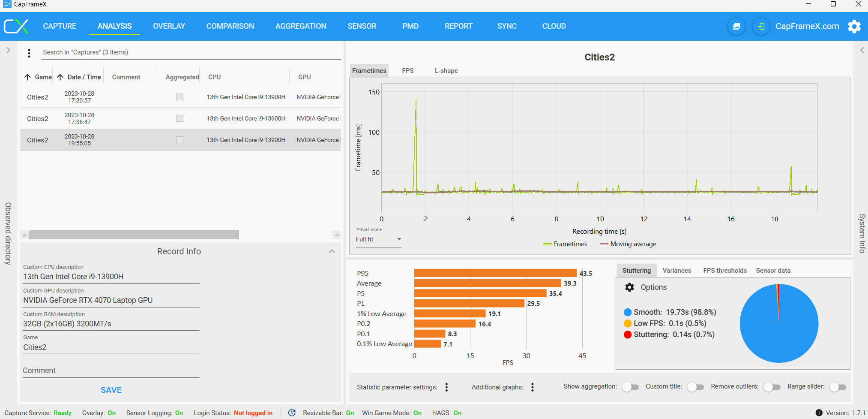Open Statistic parameter settings menu
868x419 pixels.
pyautogui.click(x=446, y=387)
